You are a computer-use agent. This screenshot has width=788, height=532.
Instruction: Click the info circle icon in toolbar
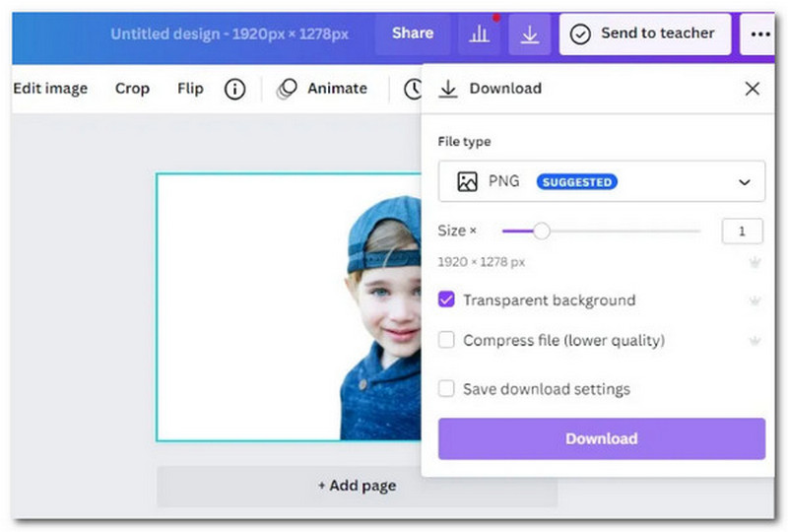coord(234,89)
